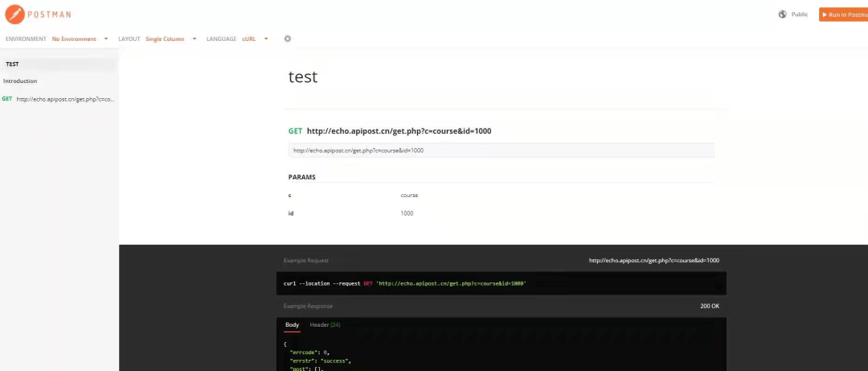Click the GET request heading title
Screen dimensions: 868x371
[399, 131]
